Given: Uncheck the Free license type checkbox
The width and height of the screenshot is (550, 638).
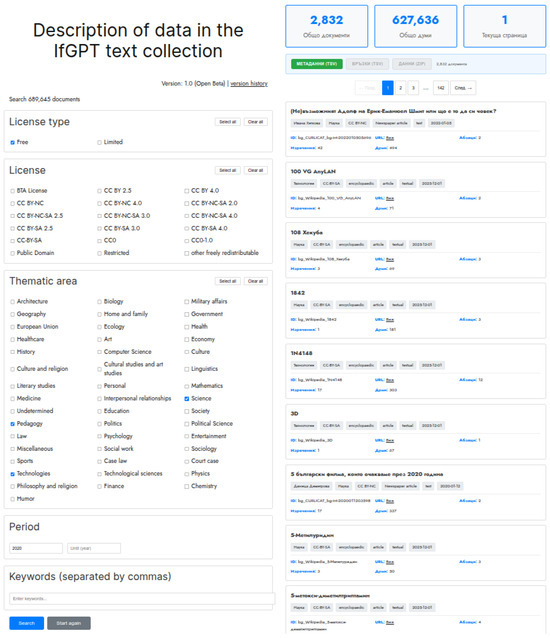Looking at the screenshot, I should coord(12,142).
